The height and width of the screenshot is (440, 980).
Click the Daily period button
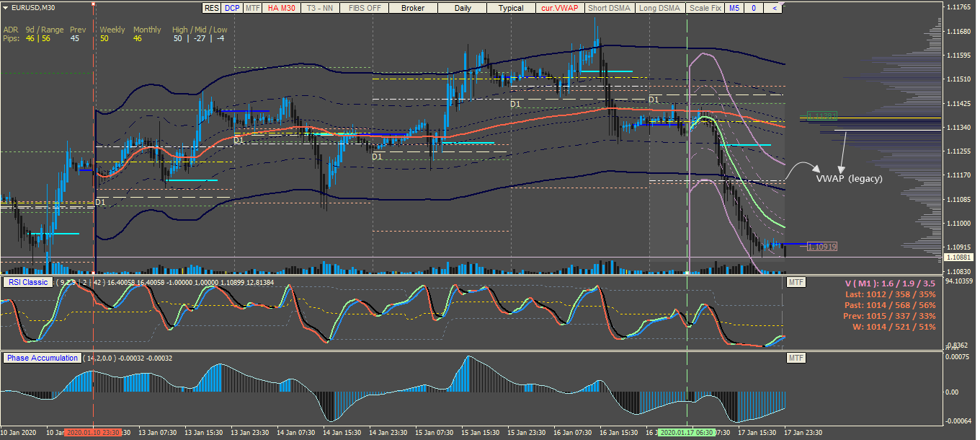tap(462, 9)
